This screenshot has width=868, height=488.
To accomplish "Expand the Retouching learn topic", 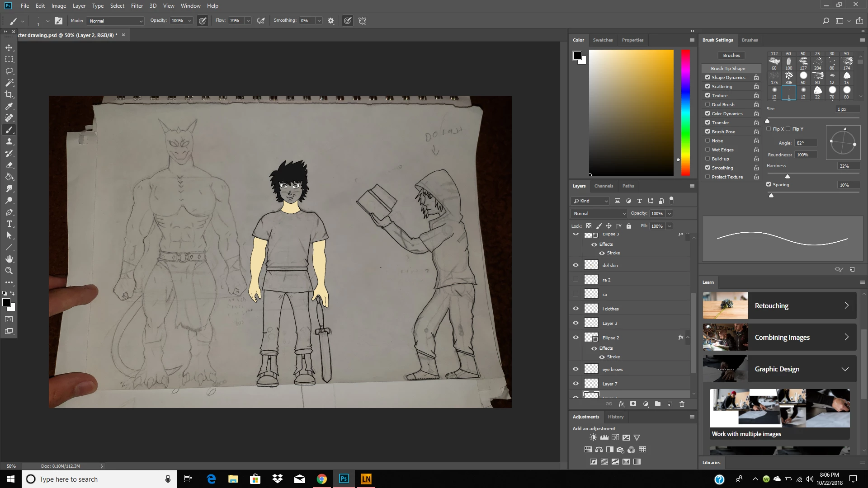I will click(x=846, y=305).
